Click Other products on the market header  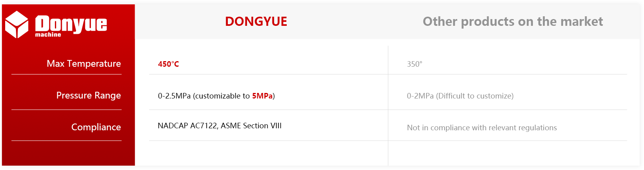(513, 21)
